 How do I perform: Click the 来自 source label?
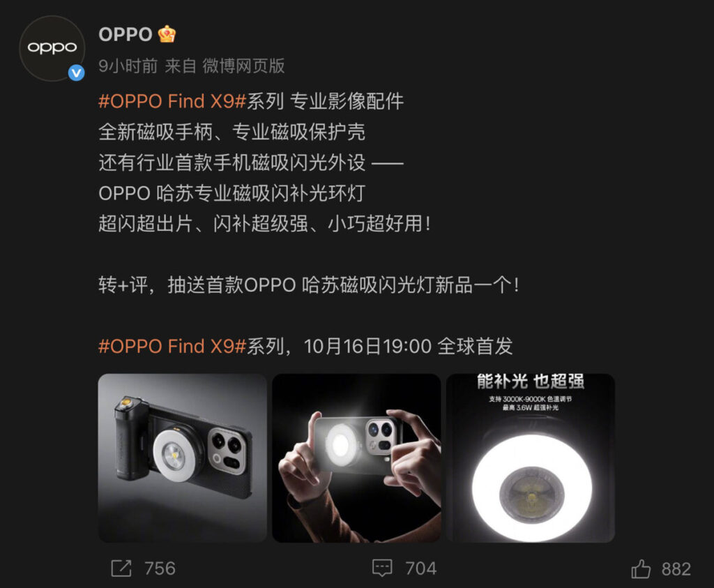click(x=181, y=66)
